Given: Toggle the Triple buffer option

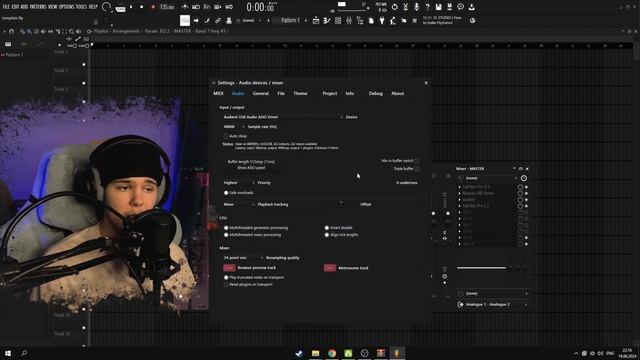Looking at the screenshot, I should pyautogui.click(x=417, y=169).
